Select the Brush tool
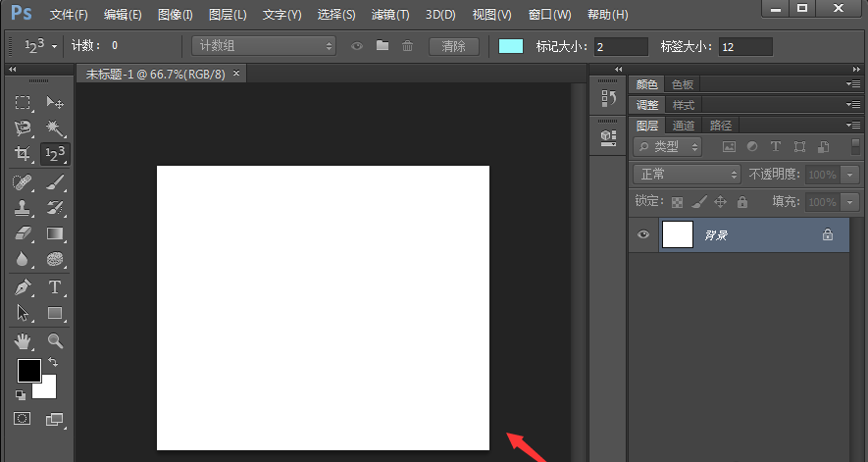Viewport: 868px width, 462px height. [55, 181]
